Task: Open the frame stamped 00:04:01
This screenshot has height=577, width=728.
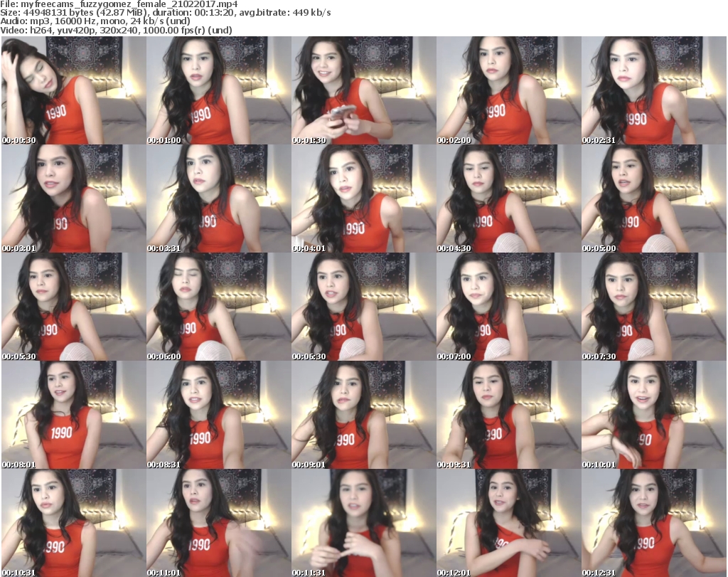Action: [x=363, y=198]
